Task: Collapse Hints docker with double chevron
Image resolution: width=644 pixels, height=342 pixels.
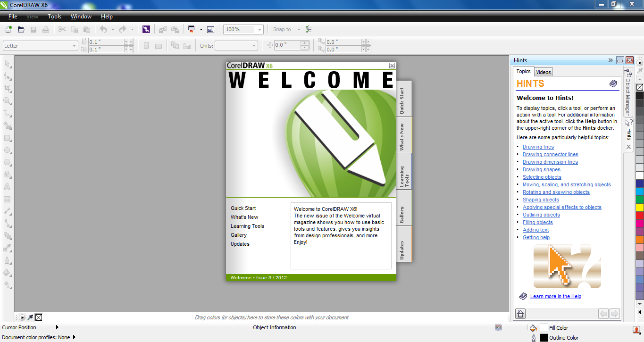Action: pos(611,60)
